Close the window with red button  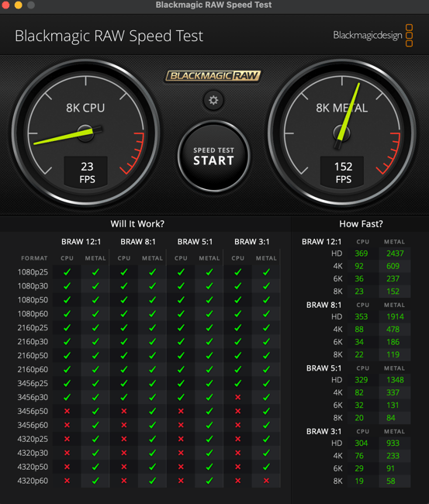pyautogui.click(x=5, y=5)
